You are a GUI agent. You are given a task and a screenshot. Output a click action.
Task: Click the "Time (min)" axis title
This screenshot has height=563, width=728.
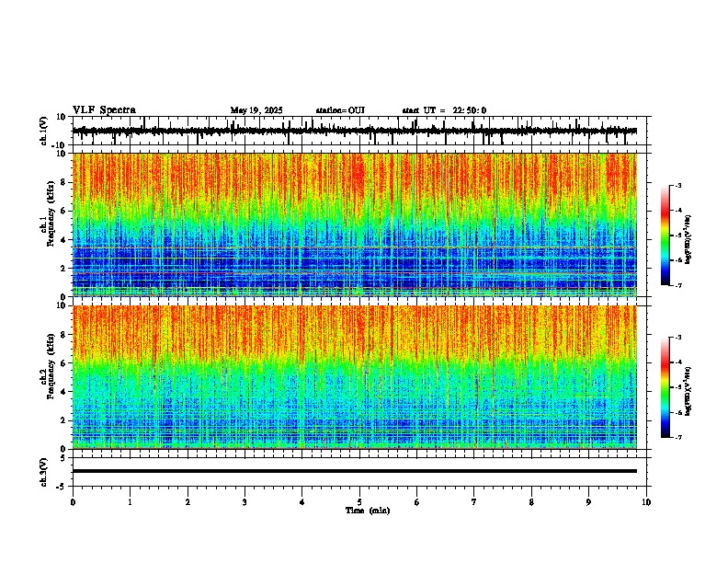(x=368, y=511)
